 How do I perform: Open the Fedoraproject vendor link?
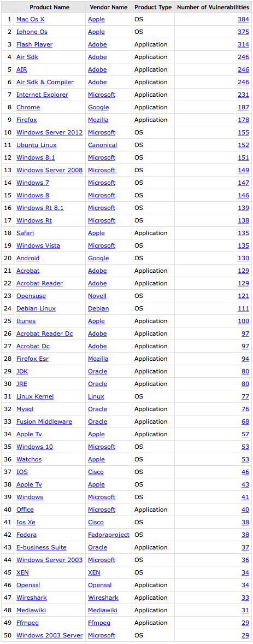pos(108,535)
